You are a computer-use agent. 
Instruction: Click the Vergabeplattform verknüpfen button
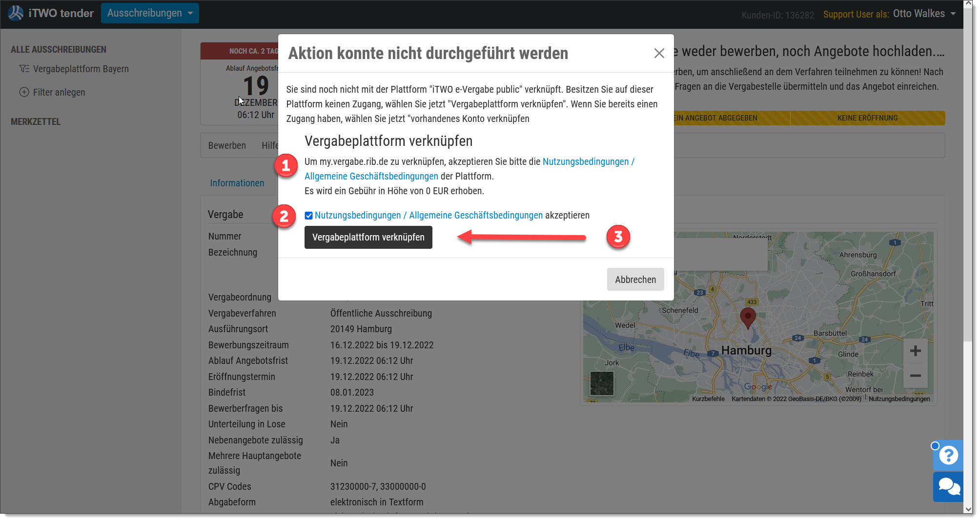(368, 237)
